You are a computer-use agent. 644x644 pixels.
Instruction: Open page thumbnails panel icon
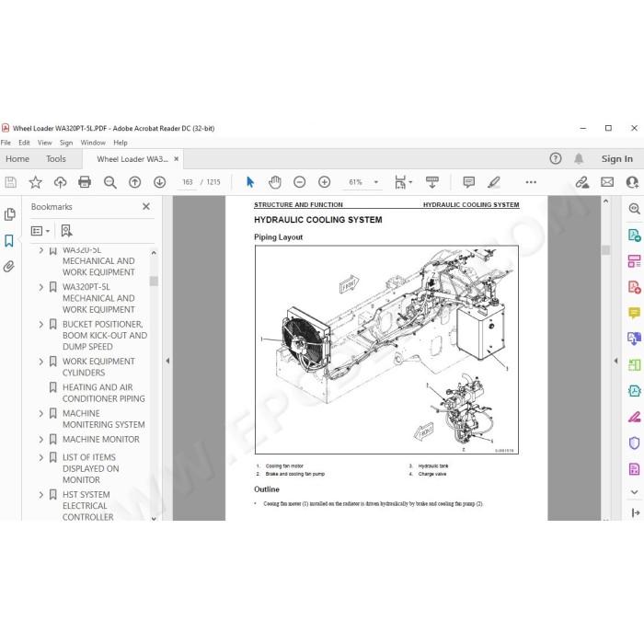click(10, 214)
